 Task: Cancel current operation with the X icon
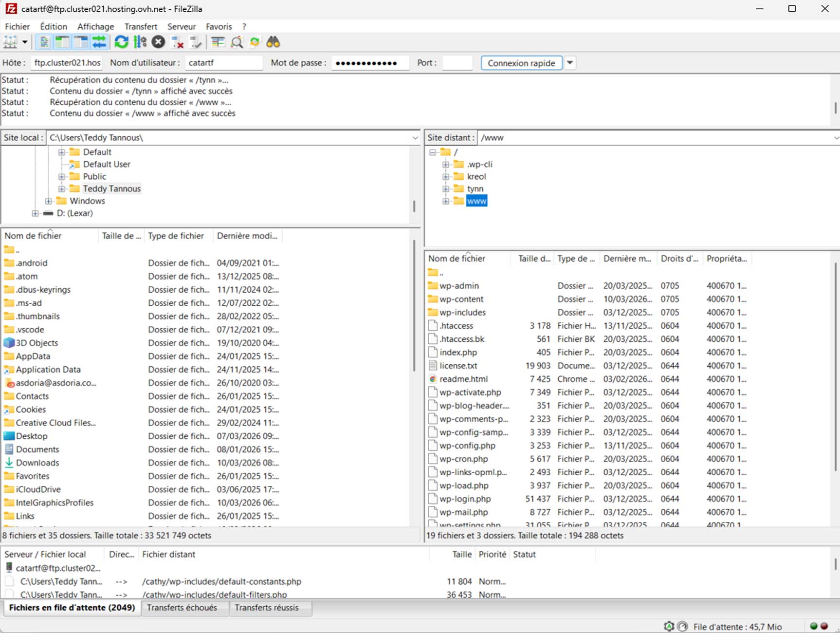click(x=158, y=42)
